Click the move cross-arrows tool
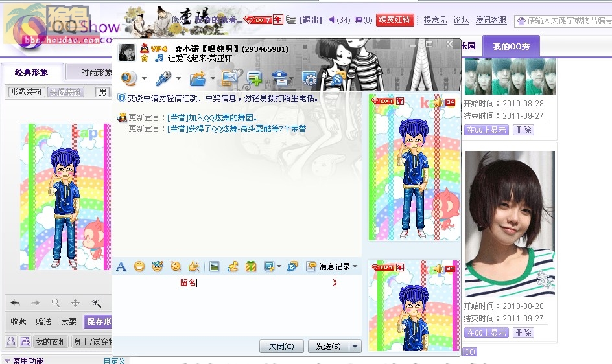The height and width of the screenshot is (364, 612). pos(75,302)
